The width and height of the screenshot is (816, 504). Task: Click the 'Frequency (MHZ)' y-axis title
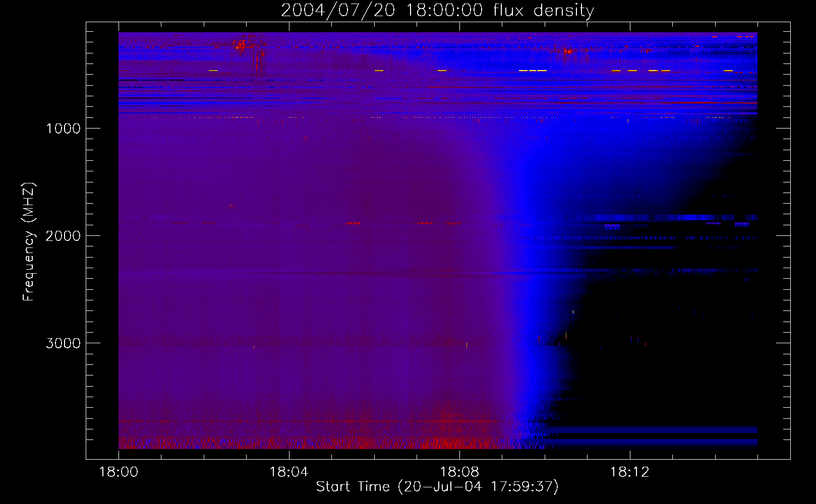coord(29,241)
